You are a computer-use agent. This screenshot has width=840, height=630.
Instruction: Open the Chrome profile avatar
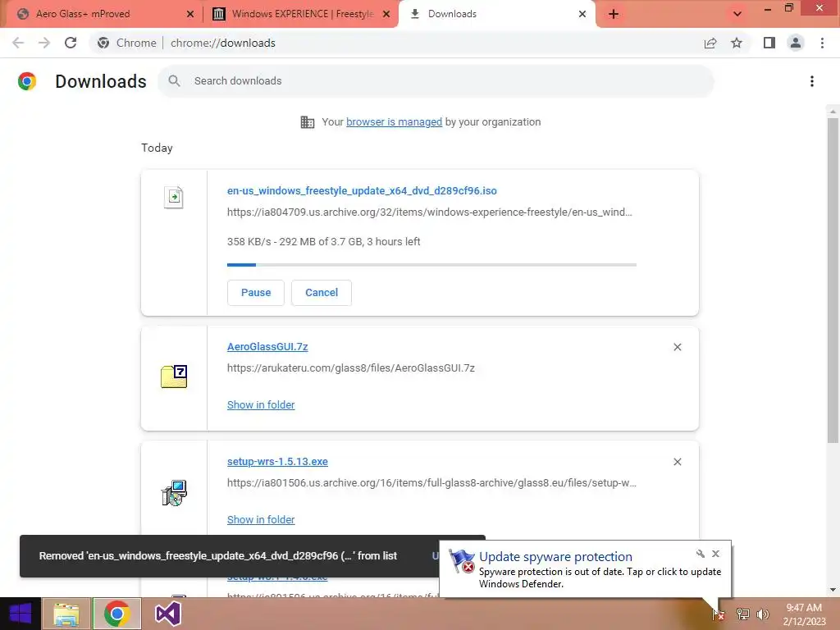click(796, 43)
